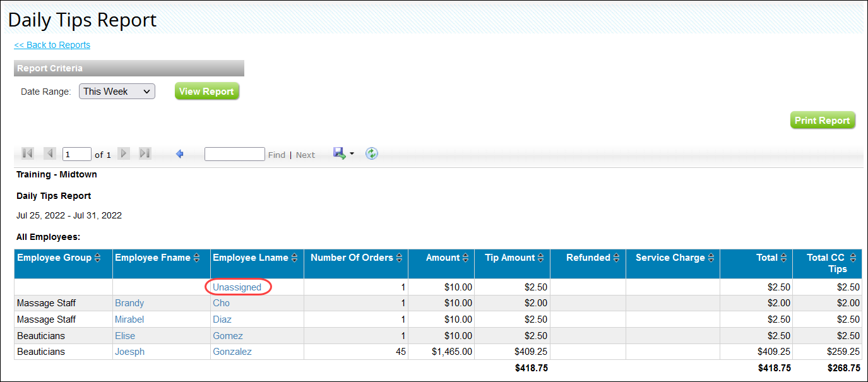The width and height of the screenshot is (868, 382).
Task: Click the current page number field
Action: (77, 154)
